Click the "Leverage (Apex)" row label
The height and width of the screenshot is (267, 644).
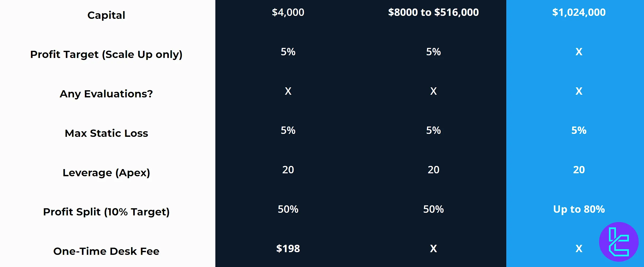[x=106, y=173]
